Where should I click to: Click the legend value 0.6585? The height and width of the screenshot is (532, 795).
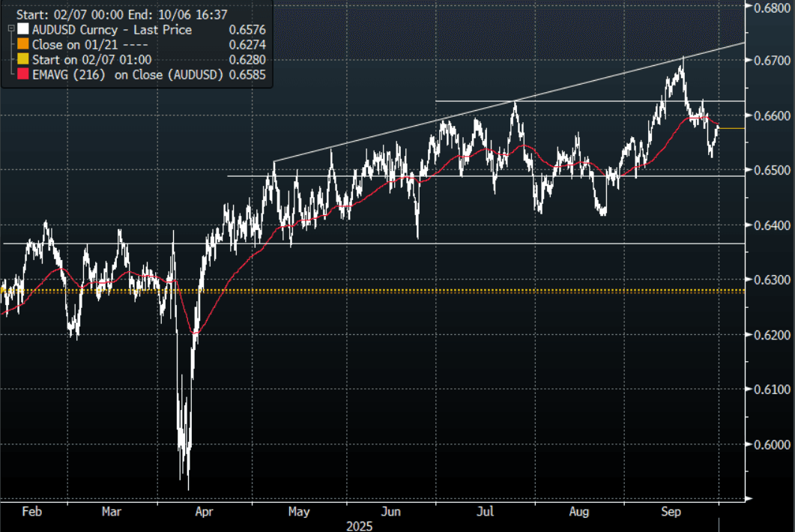(247, 75)
